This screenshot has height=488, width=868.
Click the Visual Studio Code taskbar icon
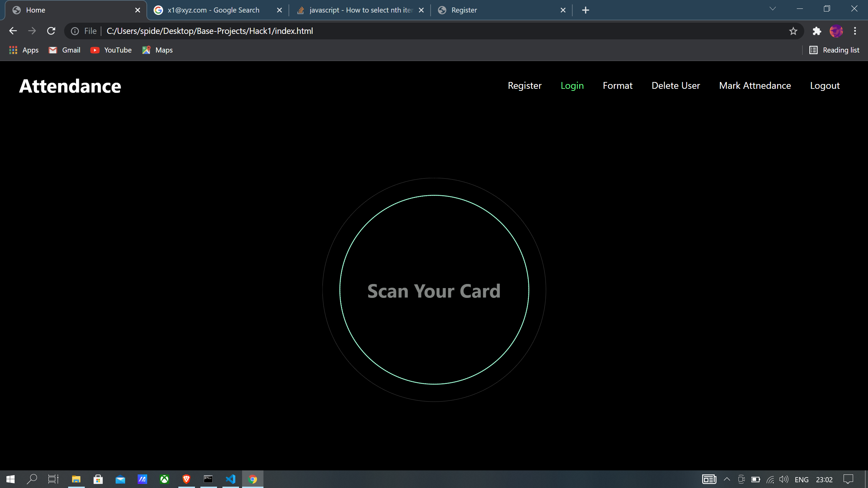pyautogui.click(x=231, y=479)
